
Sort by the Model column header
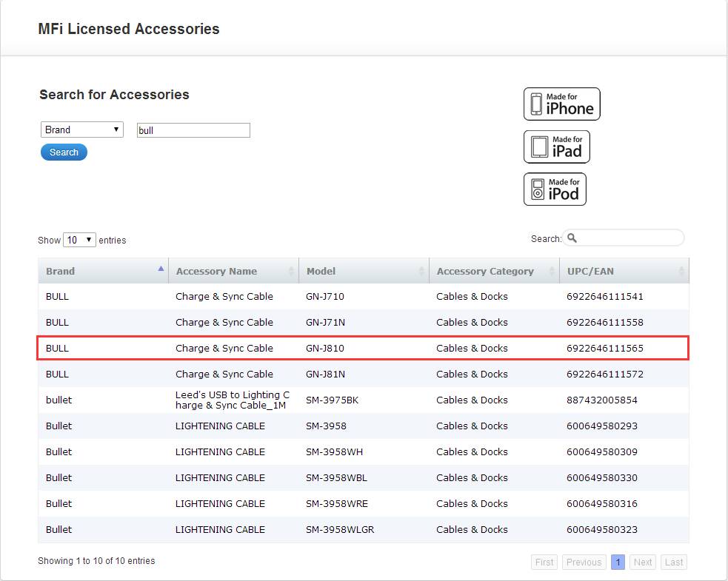[364, 271]
